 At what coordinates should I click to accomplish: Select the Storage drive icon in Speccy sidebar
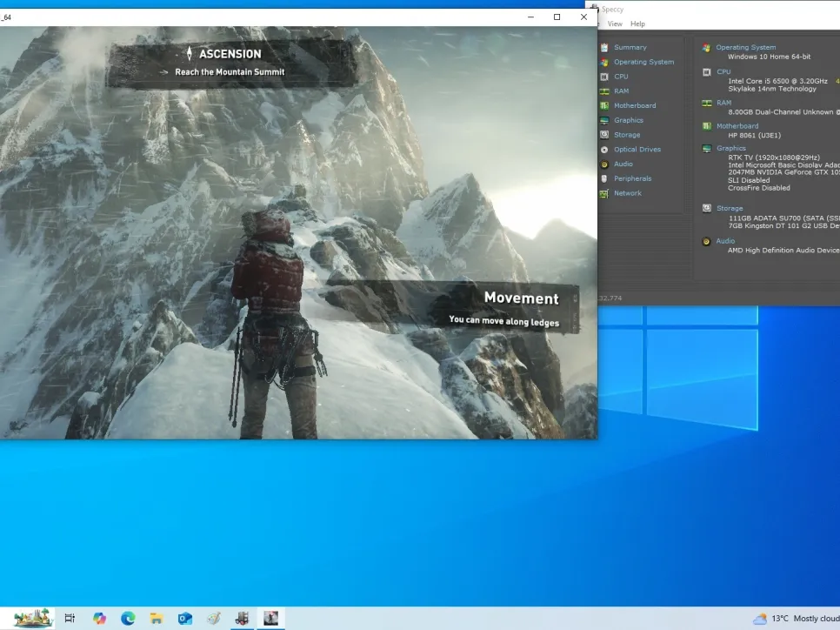tap(604, 135)
